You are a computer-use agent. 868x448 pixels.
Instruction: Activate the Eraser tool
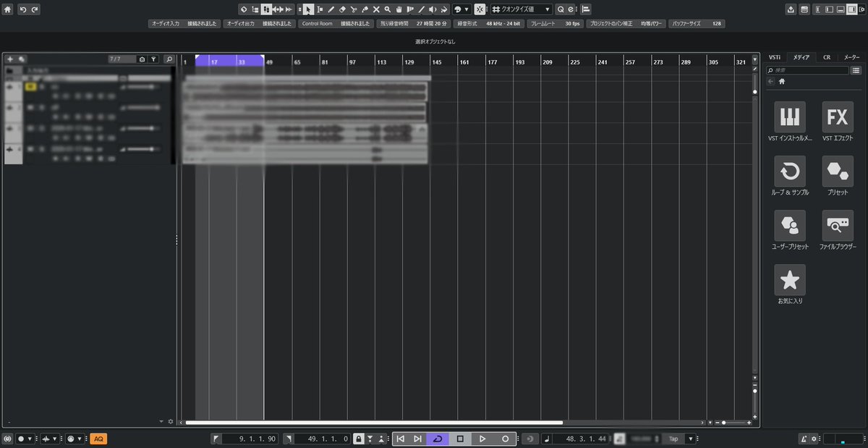pos(342,9)
